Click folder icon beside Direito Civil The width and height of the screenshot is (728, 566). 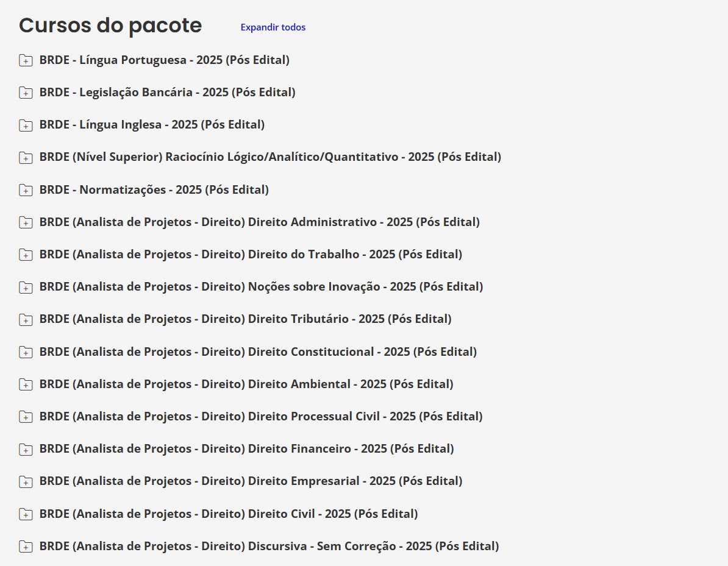click(x=26, y=514)
